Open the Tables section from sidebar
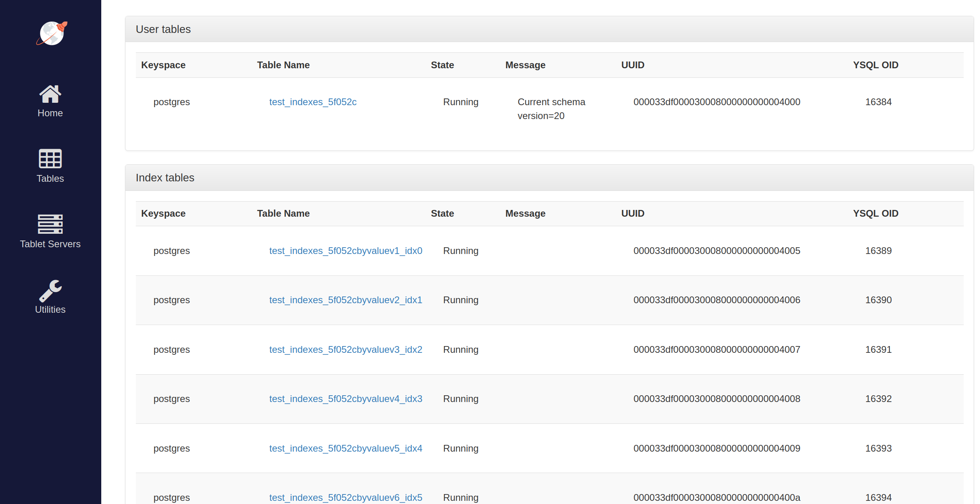Screen dimensions: 980x504 (x=50, y=178)
